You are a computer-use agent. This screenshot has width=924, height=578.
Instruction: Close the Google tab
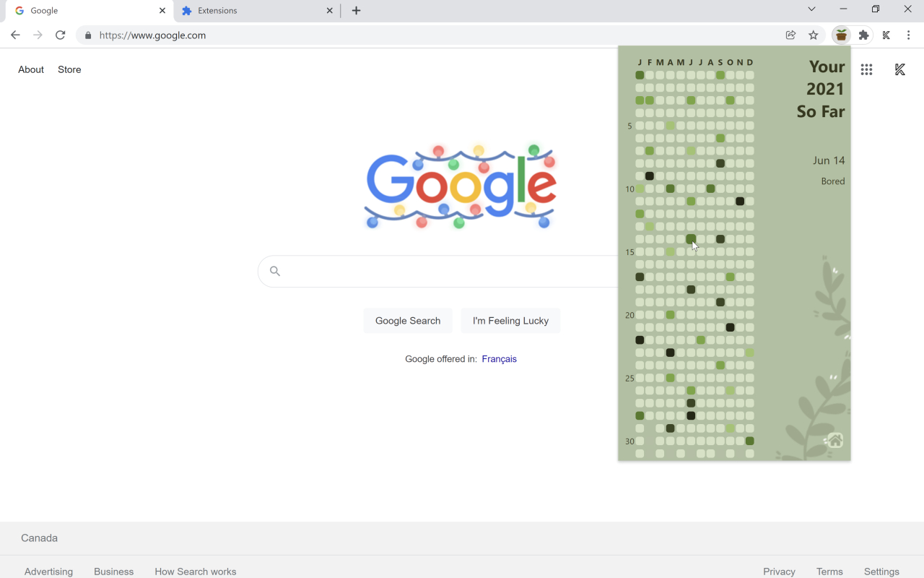pyautogui.click(x=162, y=11)
